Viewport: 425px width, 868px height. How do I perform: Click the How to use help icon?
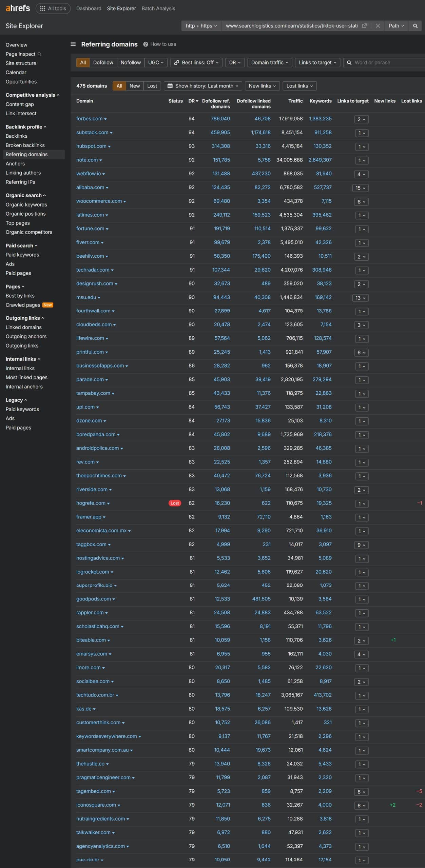[146, 44]
